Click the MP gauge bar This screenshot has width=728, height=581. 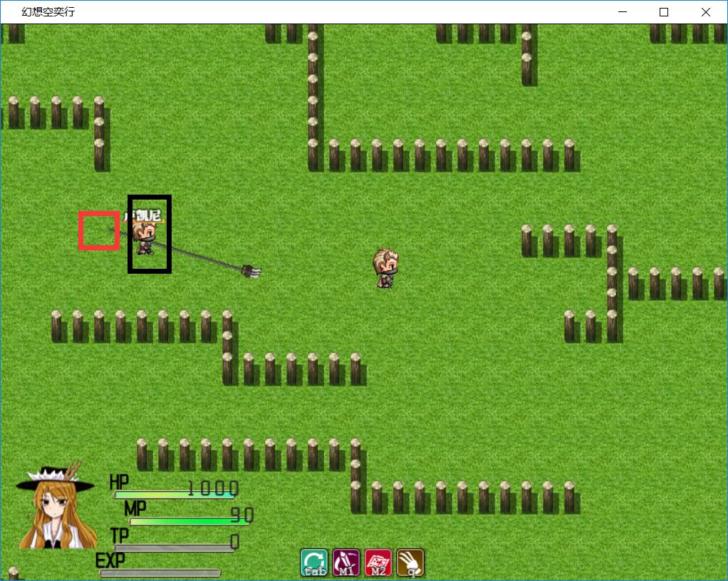(x=189, y=522)
